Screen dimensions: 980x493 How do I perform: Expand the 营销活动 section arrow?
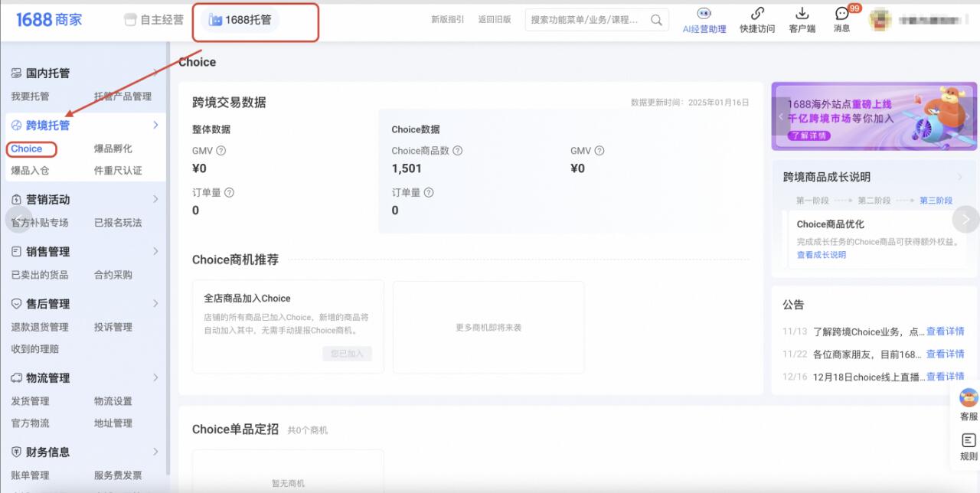point(155,200)
